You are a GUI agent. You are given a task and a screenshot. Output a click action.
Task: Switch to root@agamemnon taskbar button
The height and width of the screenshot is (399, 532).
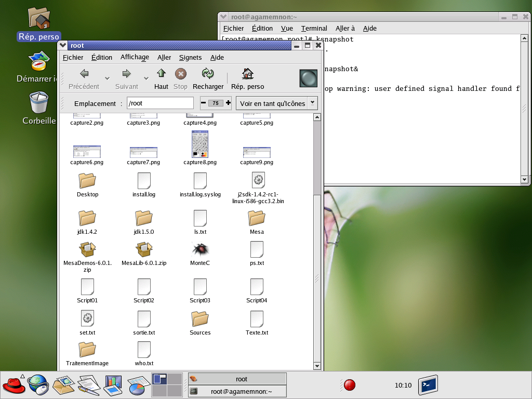(x=237, y=391)
